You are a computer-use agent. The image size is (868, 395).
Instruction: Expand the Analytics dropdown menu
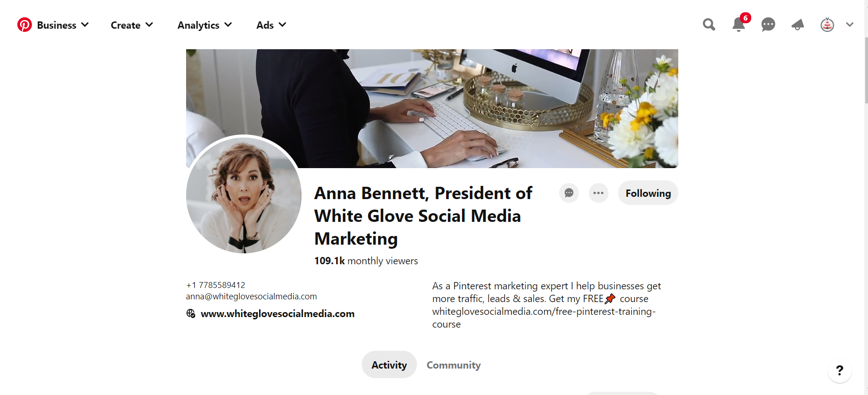click(204, 25)
